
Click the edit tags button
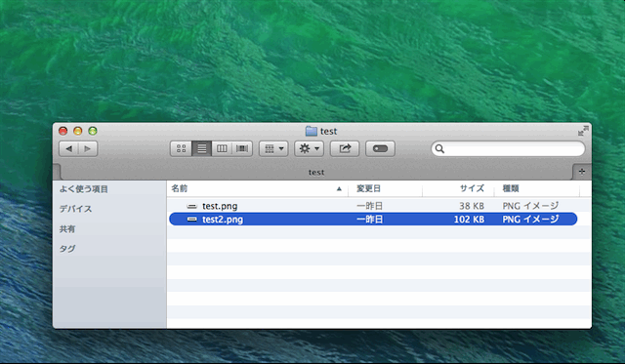[x=380, y=148]
